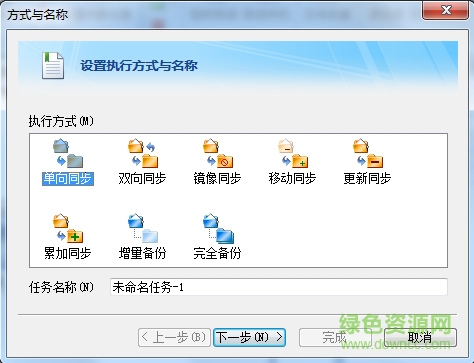Viewport: 474px width, 363px height.
Task: Click the document icon in header banner
Action: tap(53, 65)
